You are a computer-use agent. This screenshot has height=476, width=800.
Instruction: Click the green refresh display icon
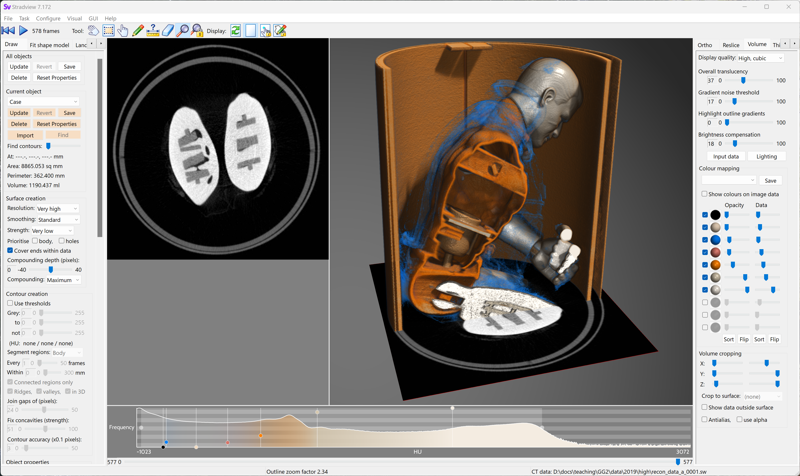(x=235, y=31)
